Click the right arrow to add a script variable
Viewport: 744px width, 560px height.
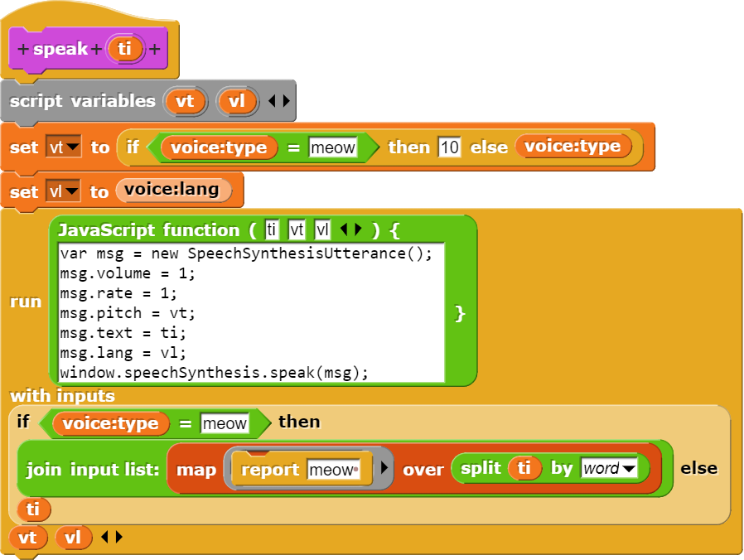pyautogui.click(x=286, y=101)
